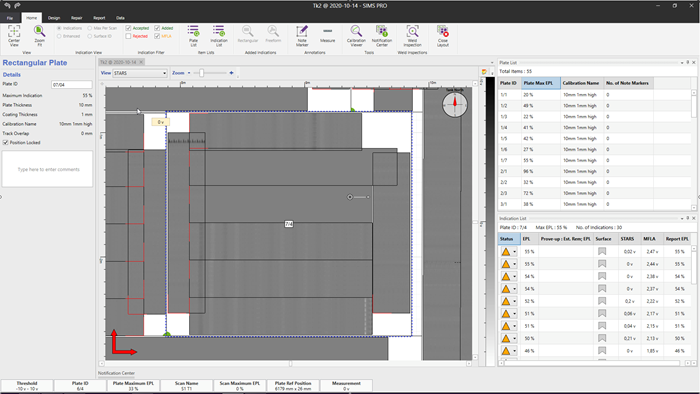Click the Center View icon
The width and height of the screenshot is (700, 394).
(x=14, y=32)
